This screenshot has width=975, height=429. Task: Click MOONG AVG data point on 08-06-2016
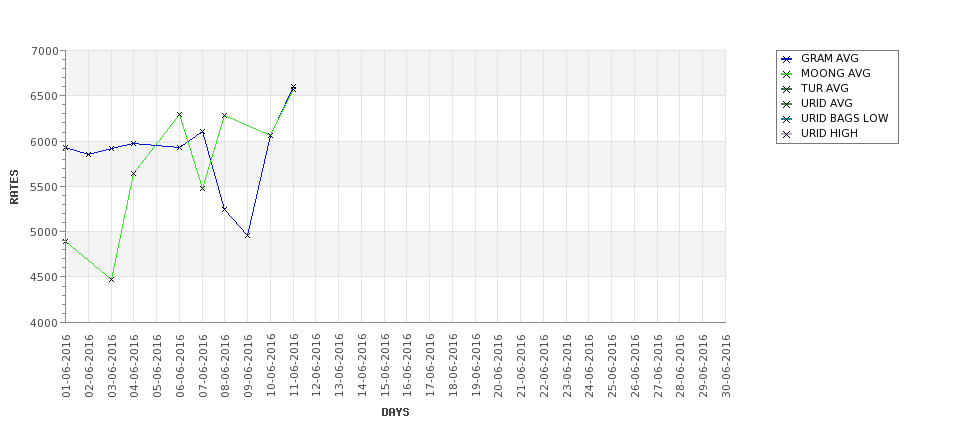point(224,116)
